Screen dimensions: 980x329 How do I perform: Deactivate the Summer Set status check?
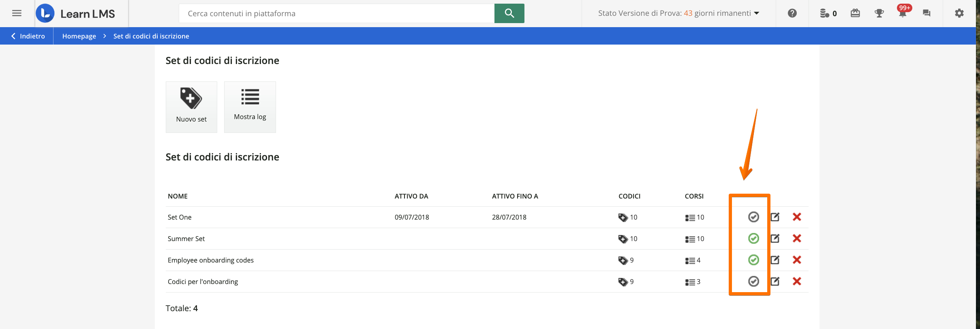point(753,239)
